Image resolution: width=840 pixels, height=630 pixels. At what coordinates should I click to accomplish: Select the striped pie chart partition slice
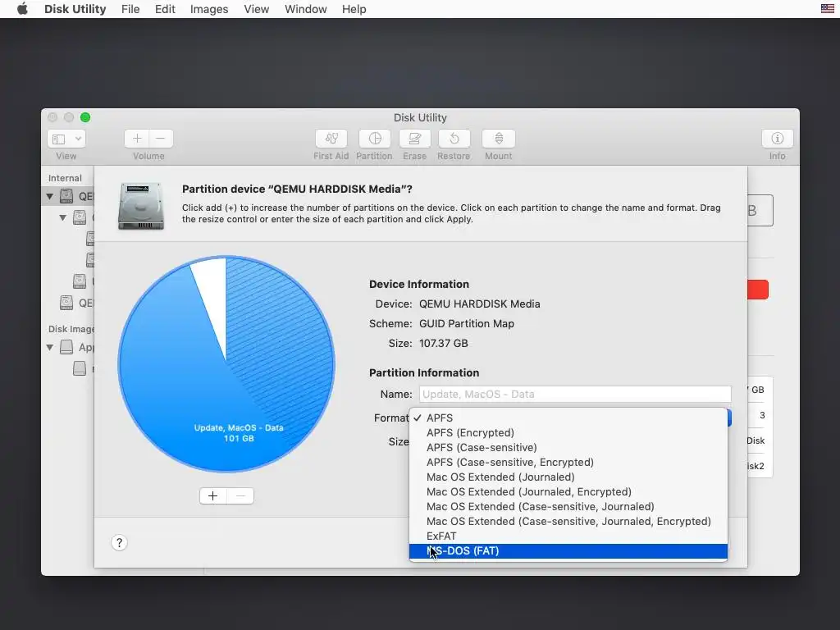pos(284,343)
